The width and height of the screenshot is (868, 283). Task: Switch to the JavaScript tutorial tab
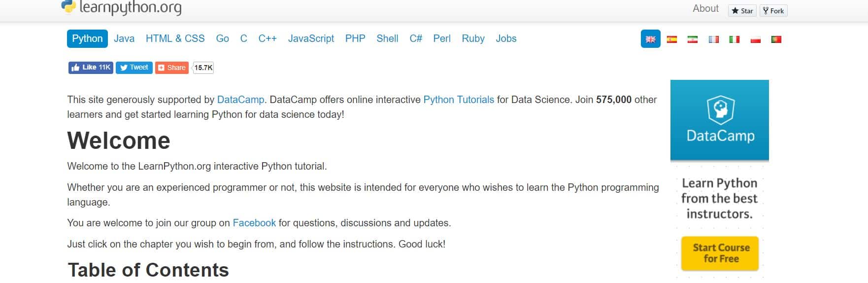tap(311, 38)
